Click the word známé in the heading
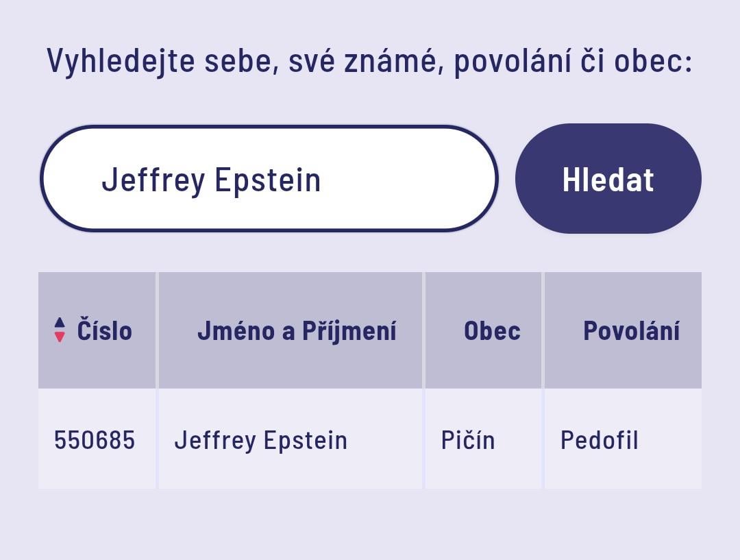 coord(390,61)
